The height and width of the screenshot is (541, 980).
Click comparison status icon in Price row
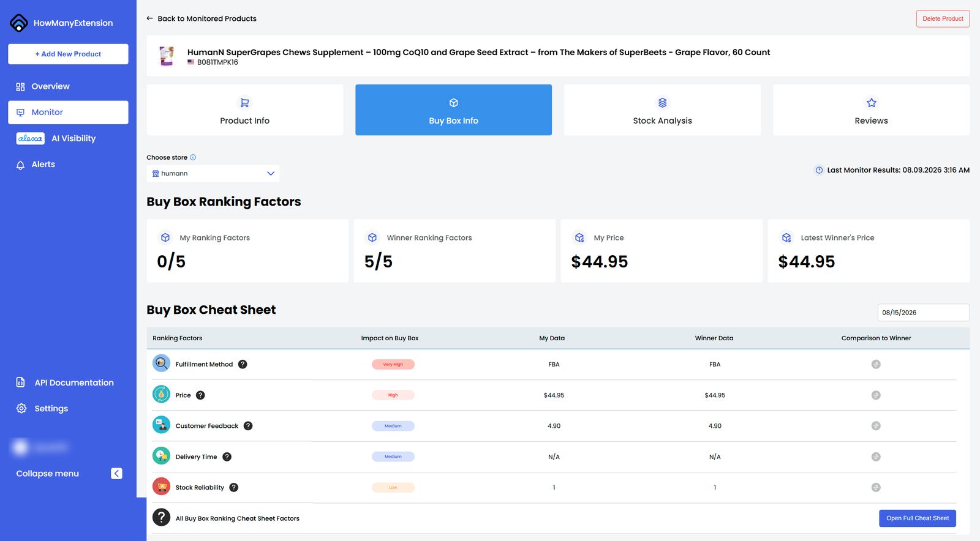[876, 395]
